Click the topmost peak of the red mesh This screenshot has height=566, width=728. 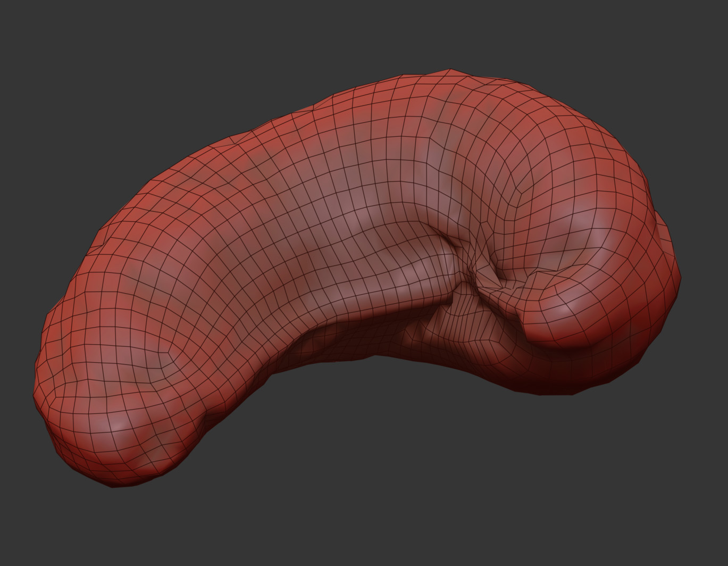tap(449, 72)
